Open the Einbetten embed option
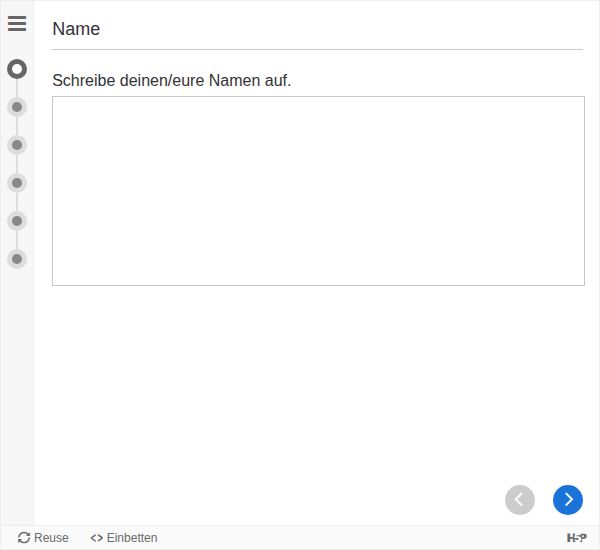Viewport: 600px width, 550px height. pyautogui.click(x=123, y=538)
